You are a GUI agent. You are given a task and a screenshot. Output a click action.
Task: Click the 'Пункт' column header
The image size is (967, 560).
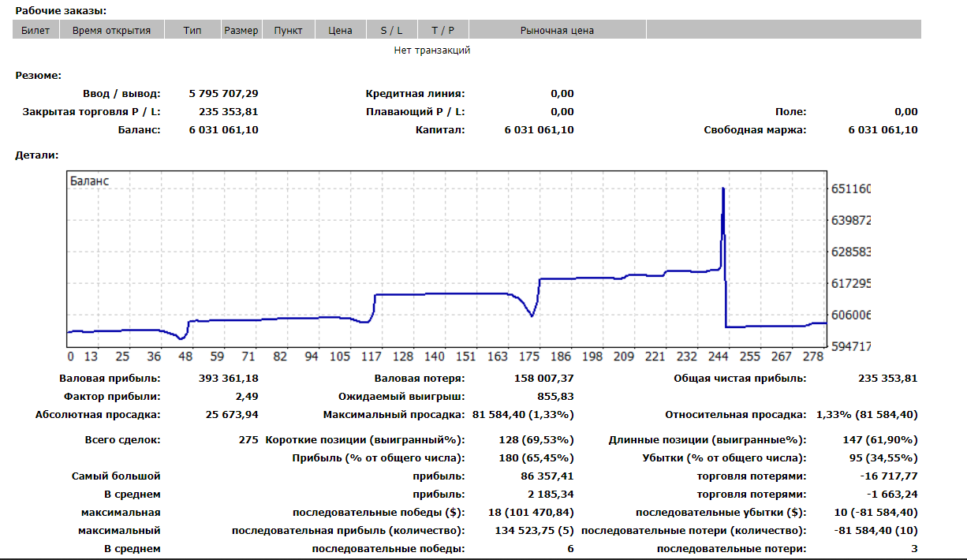coord(288,31)
